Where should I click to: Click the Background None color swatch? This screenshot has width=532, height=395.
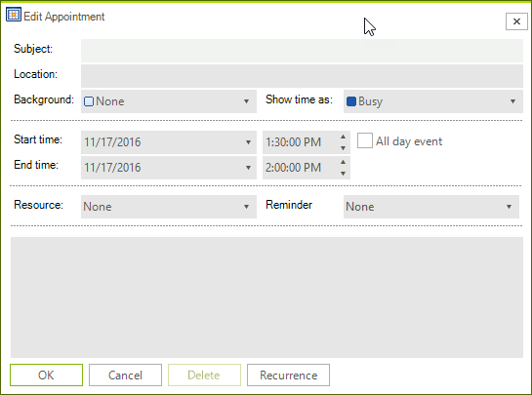(89, 101)
